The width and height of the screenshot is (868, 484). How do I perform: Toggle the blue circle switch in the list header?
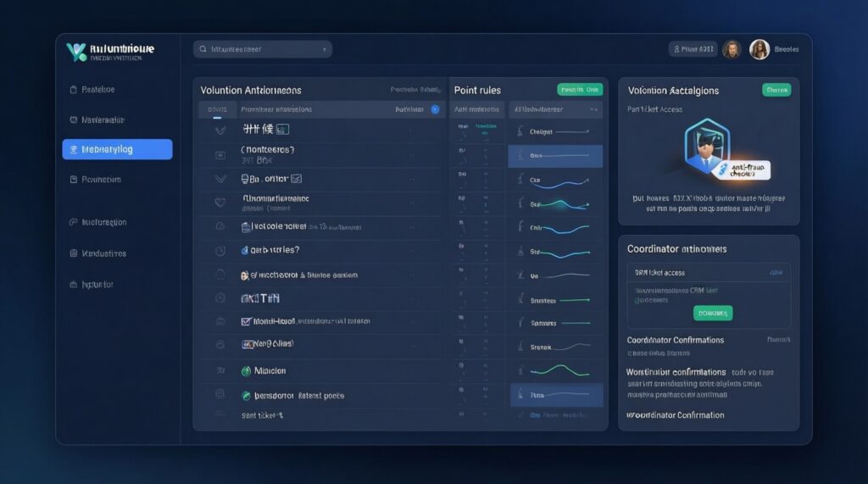click(x=435, y=109)
